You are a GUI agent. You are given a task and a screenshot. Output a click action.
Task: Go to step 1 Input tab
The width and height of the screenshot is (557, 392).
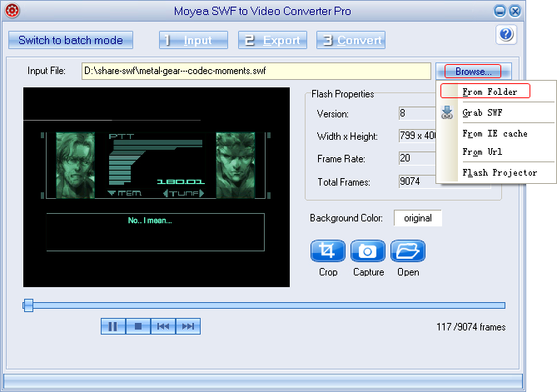[x=194, y=40]
